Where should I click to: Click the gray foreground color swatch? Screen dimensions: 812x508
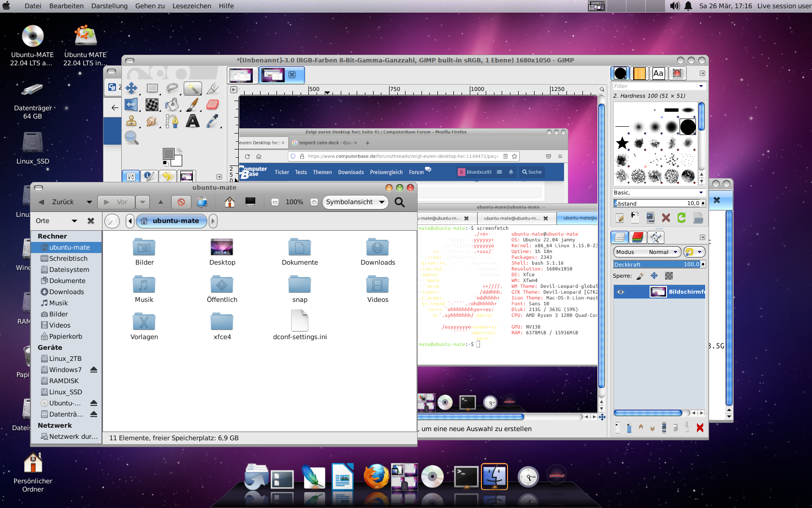(168, 153)
